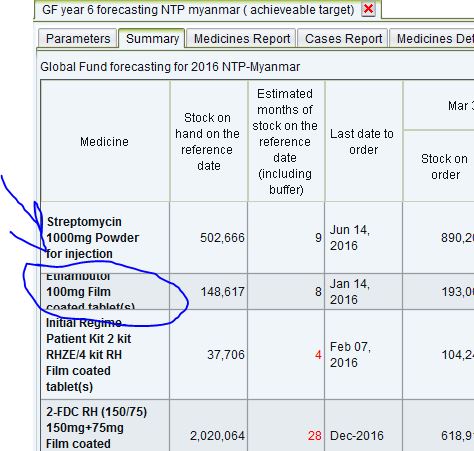Click the Medicine column header

(x=105, y=142)
